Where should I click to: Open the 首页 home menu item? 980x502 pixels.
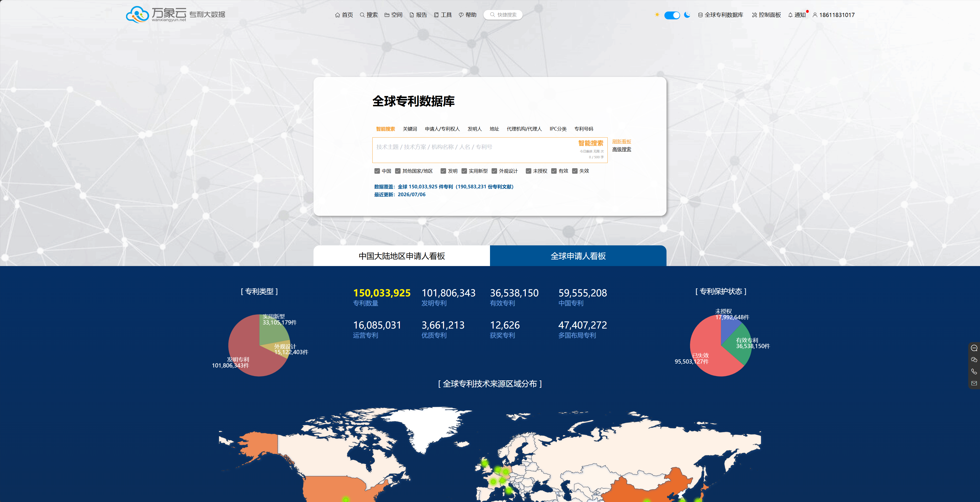[344, 15]
